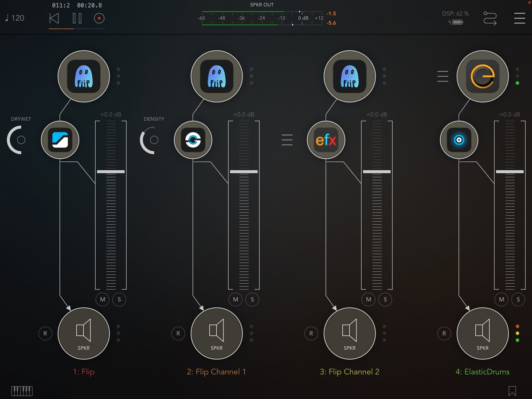Click the DRYWET label
Image resolution: width=532 pixels, height=399 pixels.
point(21,119)
